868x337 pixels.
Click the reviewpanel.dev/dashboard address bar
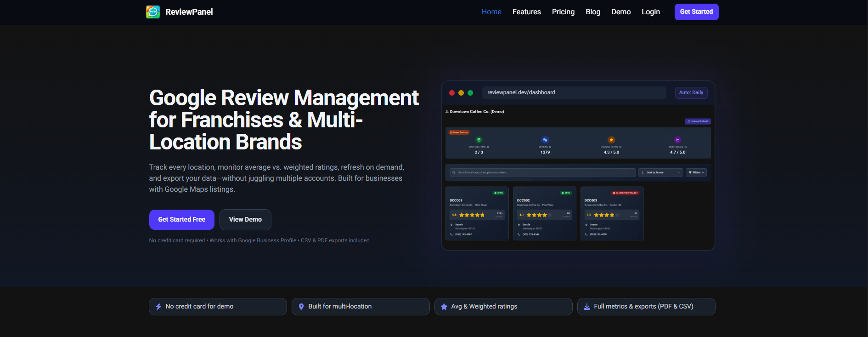coord(574,93)
